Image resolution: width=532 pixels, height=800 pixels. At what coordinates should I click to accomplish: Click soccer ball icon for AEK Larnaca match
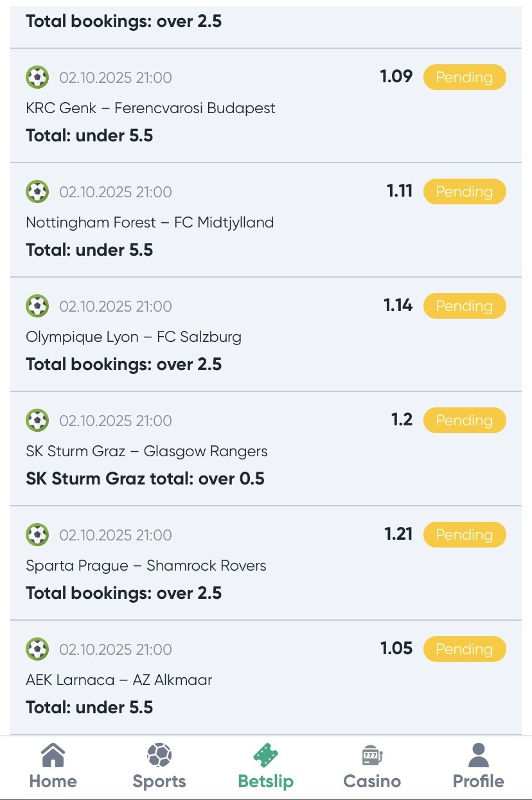click(x=37, y=650)
